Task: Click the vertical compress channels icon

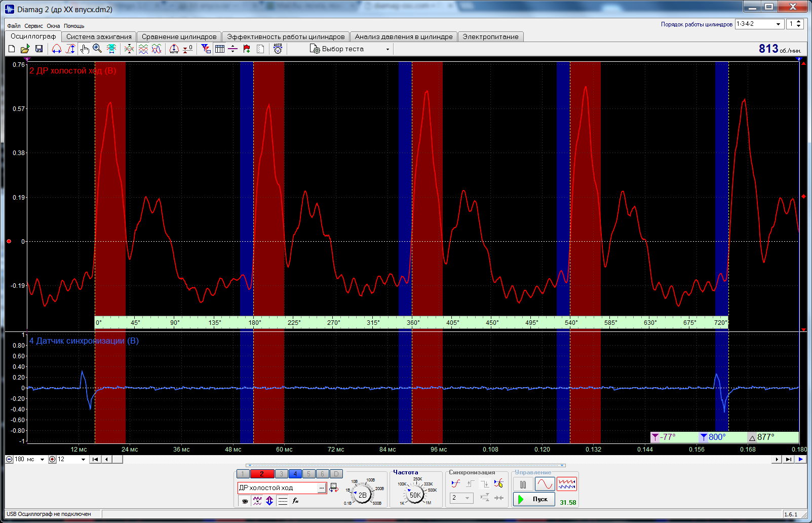Action: tap(129, 49)
